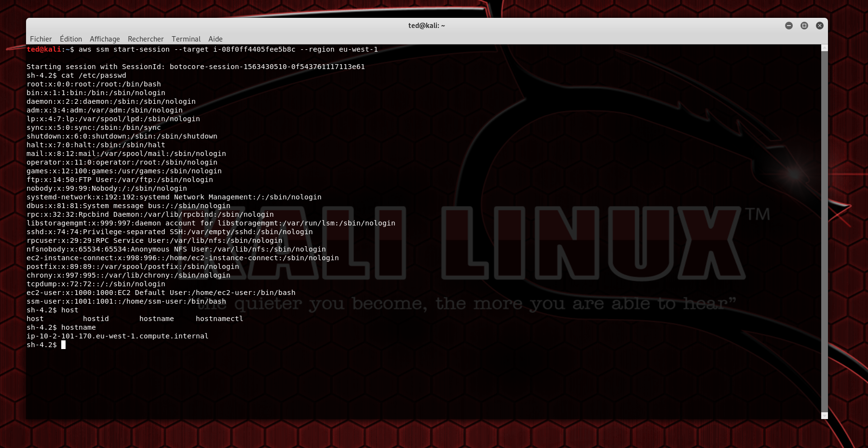Minimize the terminal window
The height and width of the screenshot is (448, 868).
point(789,26)
